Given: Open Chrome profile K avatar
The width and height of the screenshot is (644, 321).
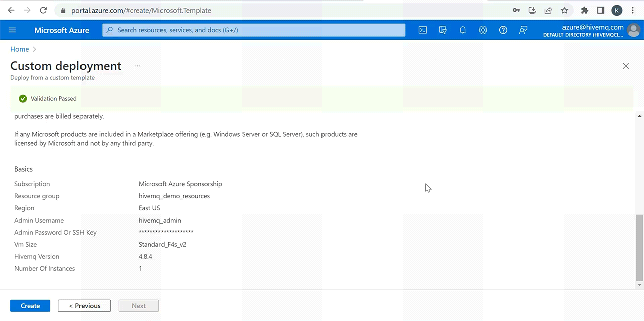Looking at the screenshot, I should [x=617, y=10].
